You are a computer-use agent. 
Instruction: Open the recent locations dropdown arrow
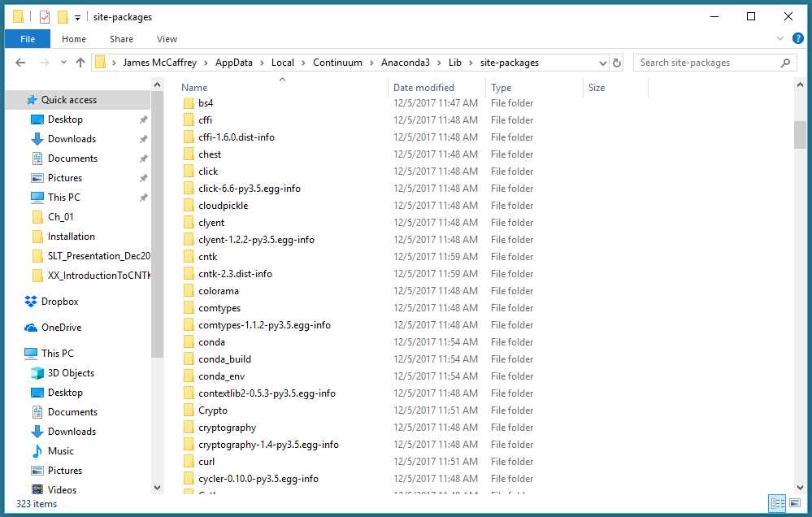tap(63, 63)
